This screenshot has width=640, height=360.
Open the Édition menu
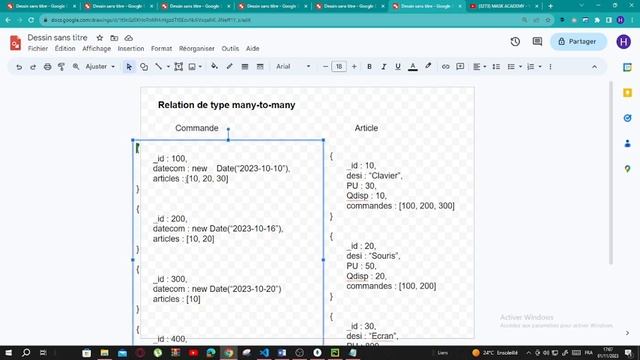65,49
